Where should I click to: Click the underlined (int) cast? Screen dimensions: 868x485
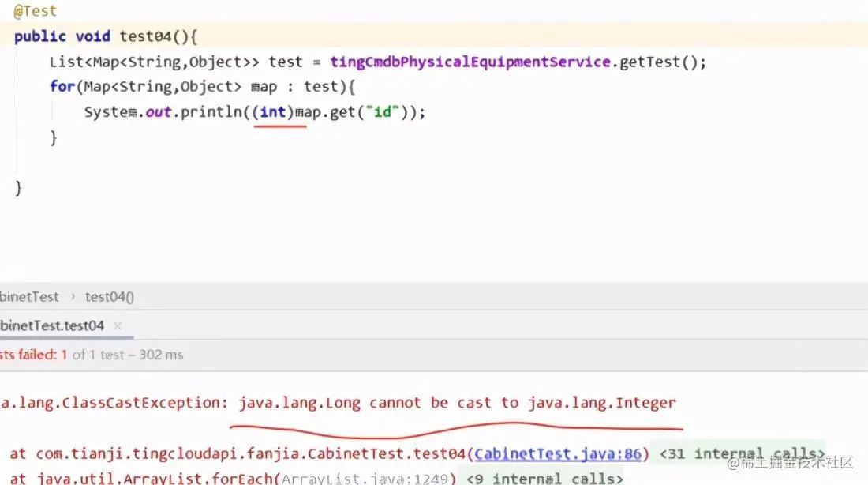pos(273,111)
